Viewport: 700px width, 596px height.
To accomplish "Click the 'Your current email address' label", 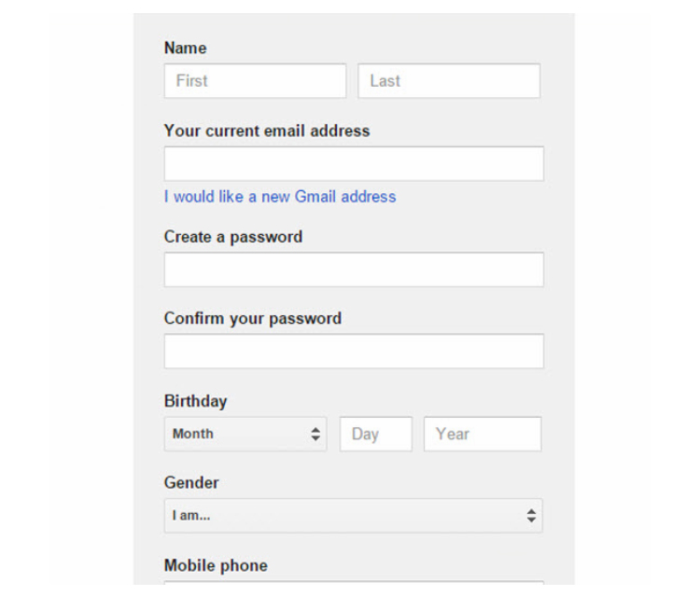I will pyautogui.click(x=267, y=132).
